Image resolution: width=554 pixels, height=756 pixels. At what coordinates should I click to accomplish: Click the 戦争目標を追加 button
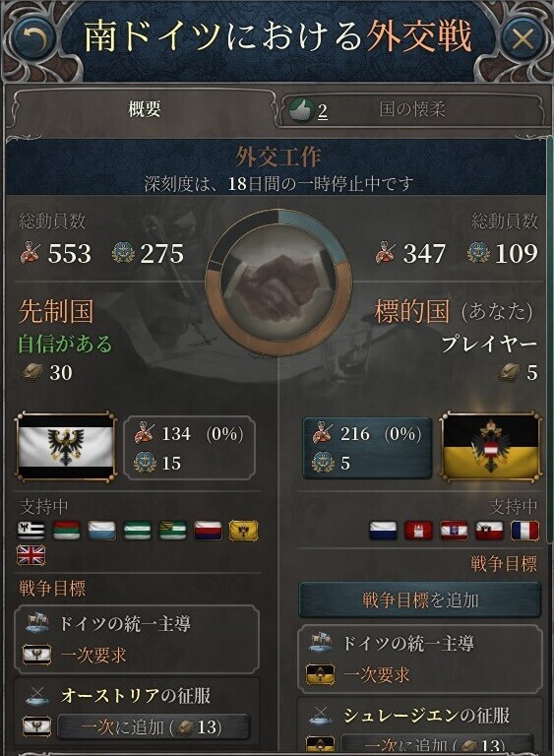[420, 599]
